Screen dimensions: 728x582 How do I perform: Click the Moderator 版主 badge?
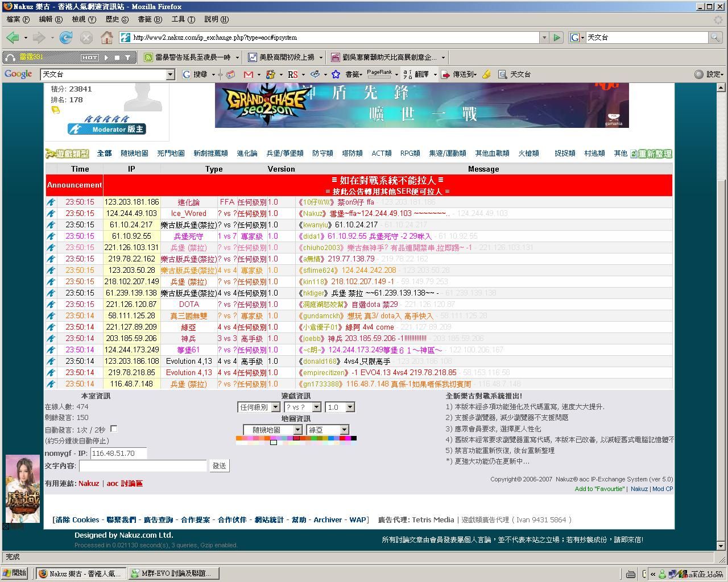(107, 129)
